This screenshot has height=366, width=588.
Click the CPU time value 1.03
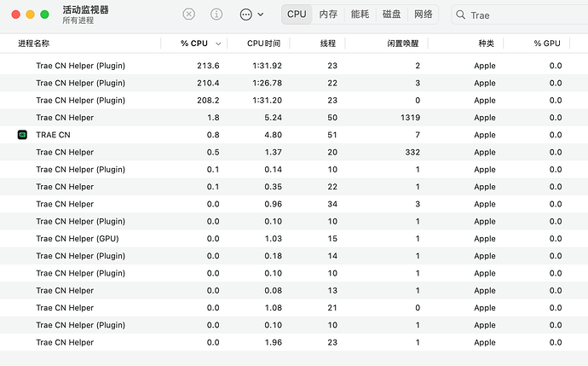273,238
